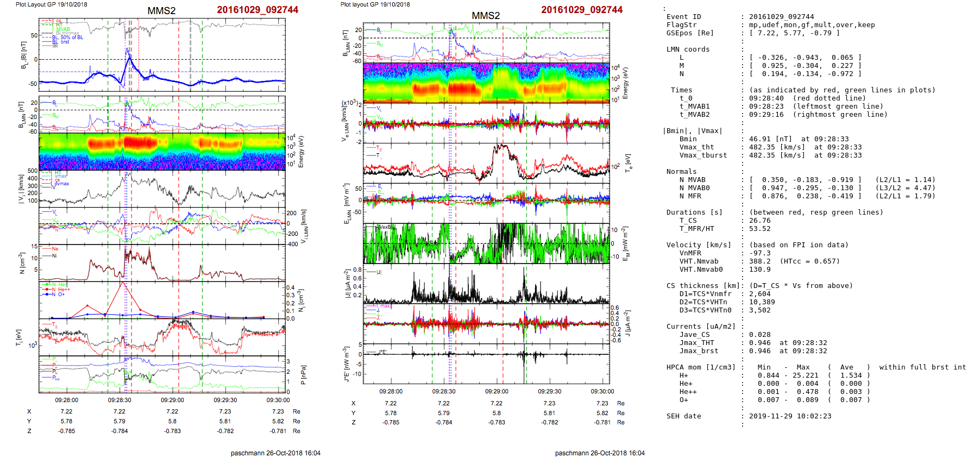Click the '|Vi| [km/s]' axis label

pos(21,189)
